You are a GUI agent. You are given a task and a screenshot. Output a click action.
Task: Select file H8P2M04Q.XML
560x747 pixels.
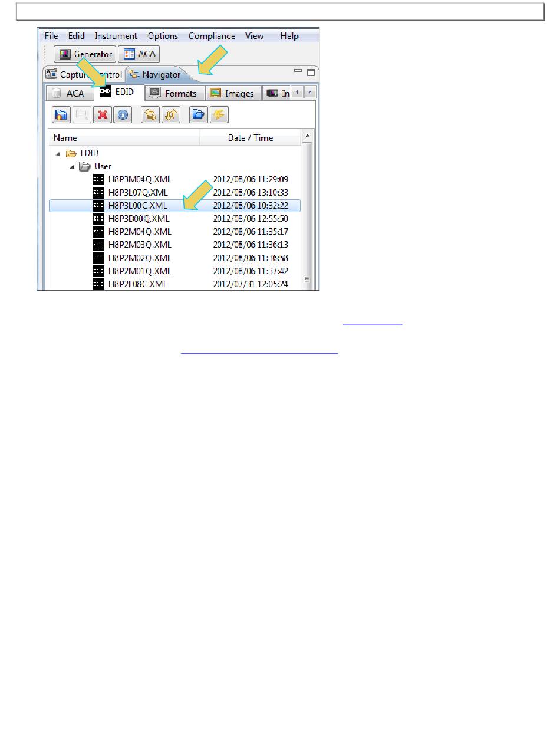[140, 232]
